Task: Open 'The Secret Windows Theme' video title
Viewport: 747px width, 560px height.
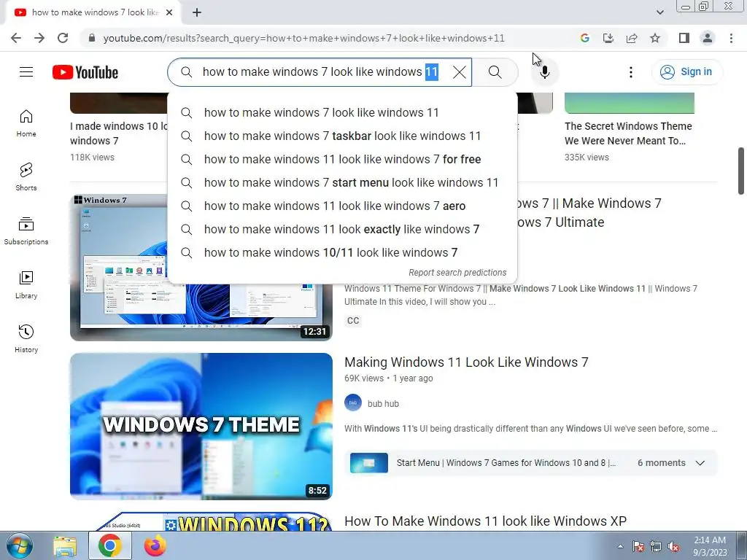Action: pyautogui.click(x=628, y=133)
